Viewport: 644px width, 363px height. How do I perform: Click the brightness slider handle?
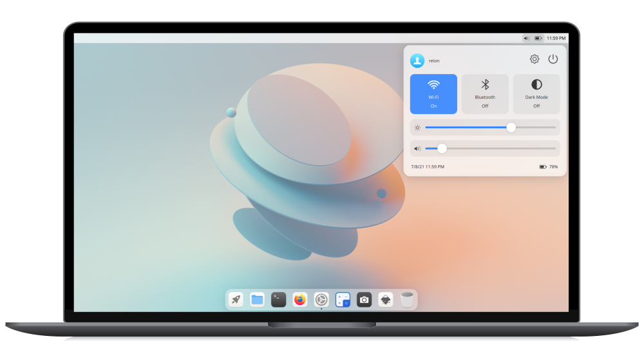(511, 128)
